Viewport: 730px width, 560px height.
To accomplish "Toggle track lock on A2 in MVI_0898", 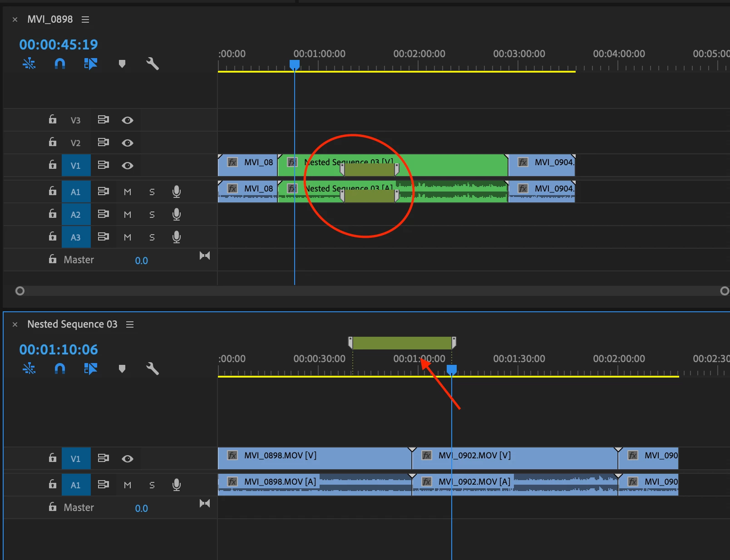I will (53, 214).
